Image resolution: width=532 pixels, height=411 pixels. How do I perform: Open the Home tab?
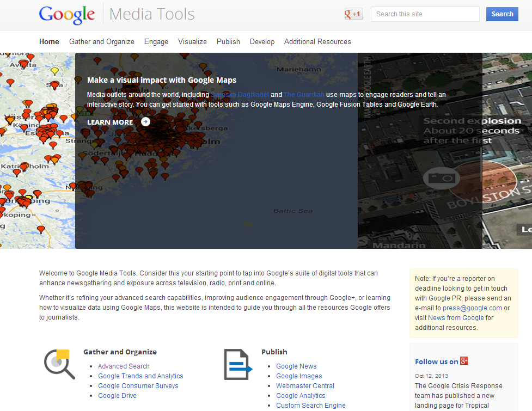(x=49, y=42)
